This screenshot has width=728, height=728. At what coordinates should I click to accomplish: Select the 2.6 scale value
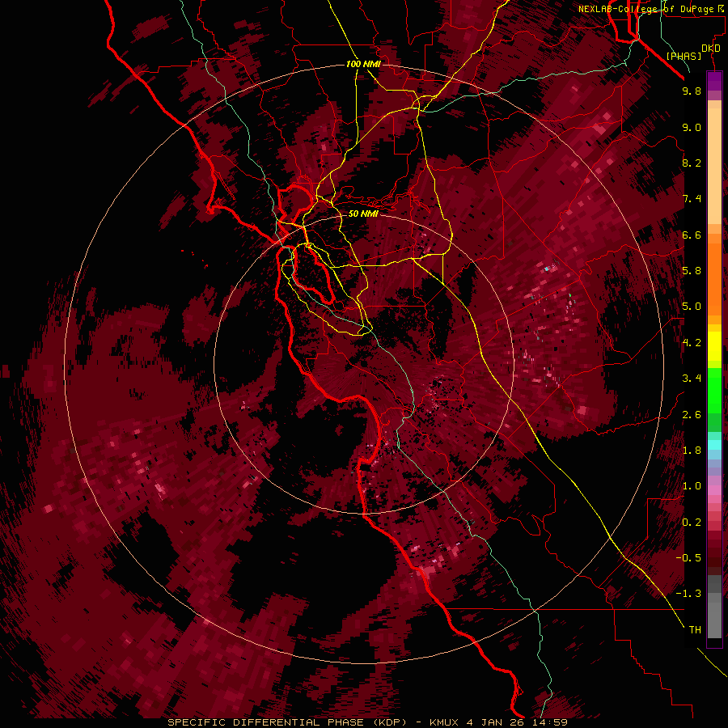pos(692,415)
